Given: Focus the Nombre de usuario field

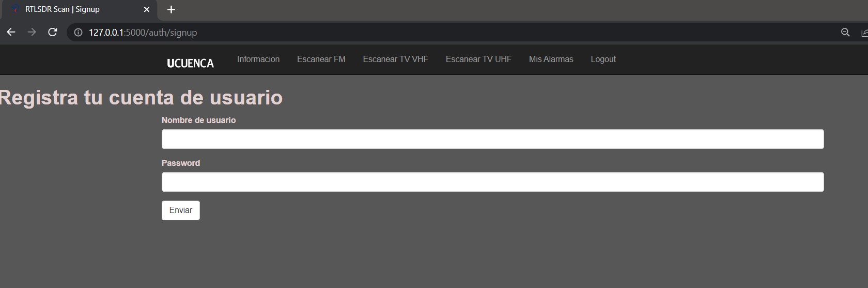Looking at the screenshot, I should click(x=493, y=139).
